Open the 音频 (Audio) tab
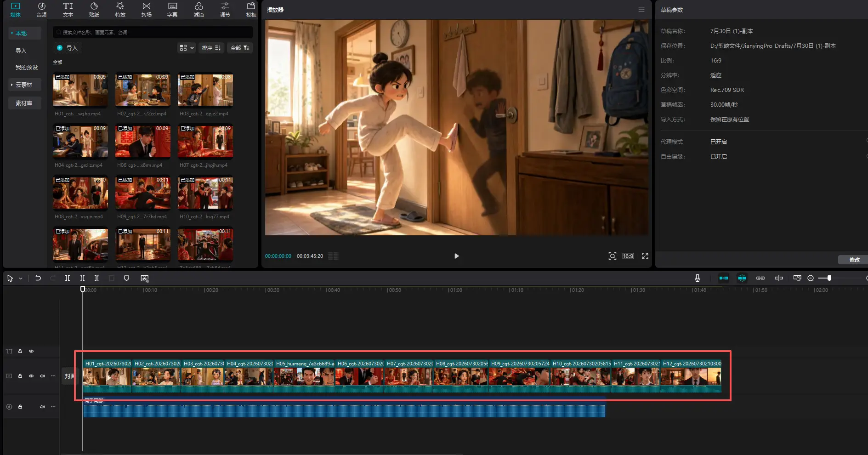 click(x=41, y=10)
